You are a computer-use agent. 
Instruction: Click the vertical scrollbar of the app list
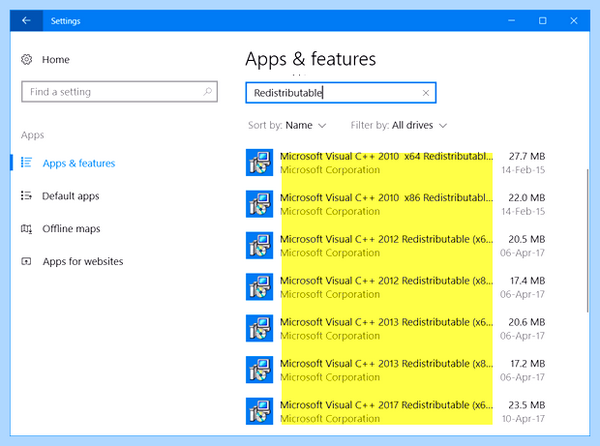[587, 241]
